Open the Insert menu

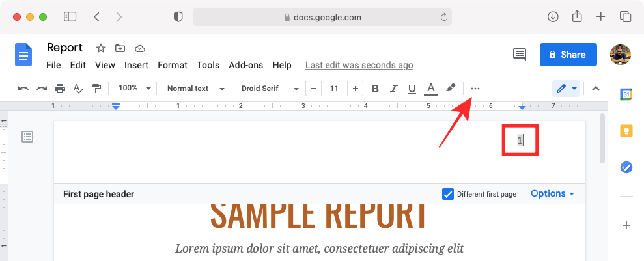pos(136,65)
